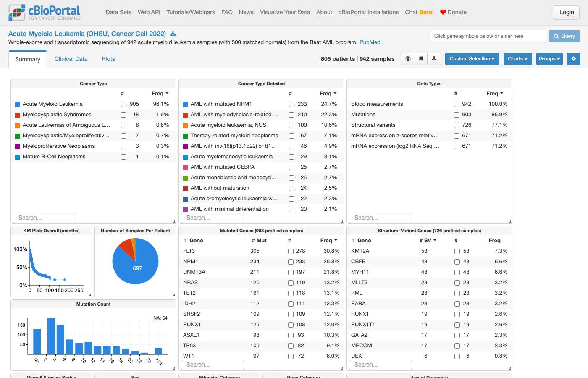
Task: Open the PubMed link
Action: click(370, 42)
